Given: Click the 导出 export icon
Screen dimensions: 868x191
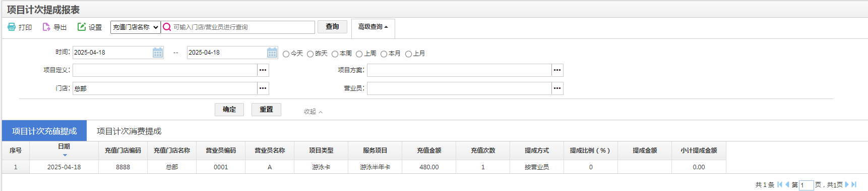Looking at the screenshot, I should point(46,27).
